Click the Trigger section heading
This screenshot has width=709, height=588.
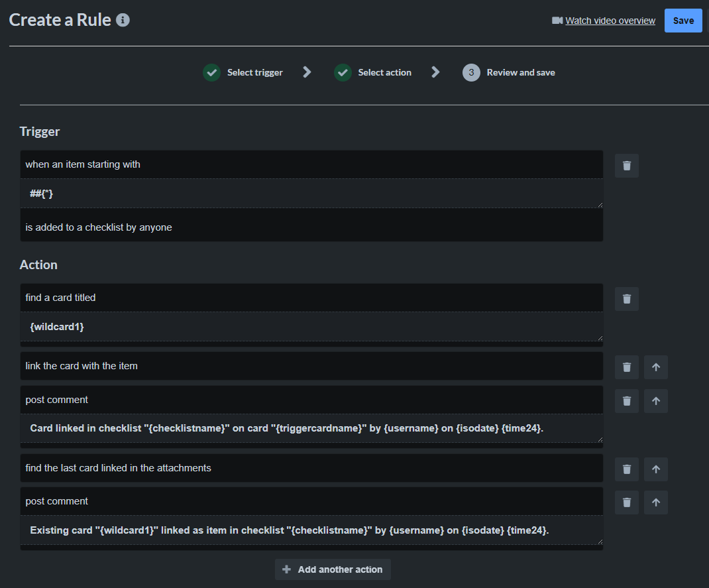[40, 132]
